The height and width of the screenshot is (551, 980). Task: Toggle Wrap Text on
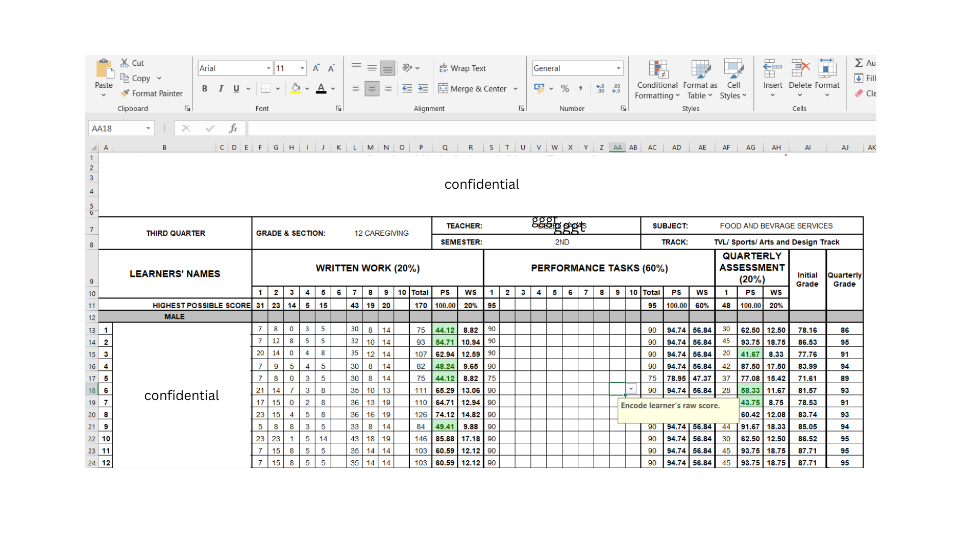pyautogui.click(x=462, y=68)
